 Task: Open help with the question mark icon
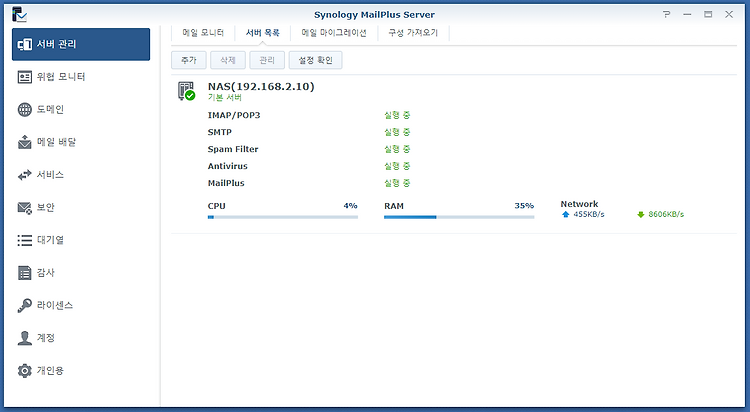tap(666, 14)
